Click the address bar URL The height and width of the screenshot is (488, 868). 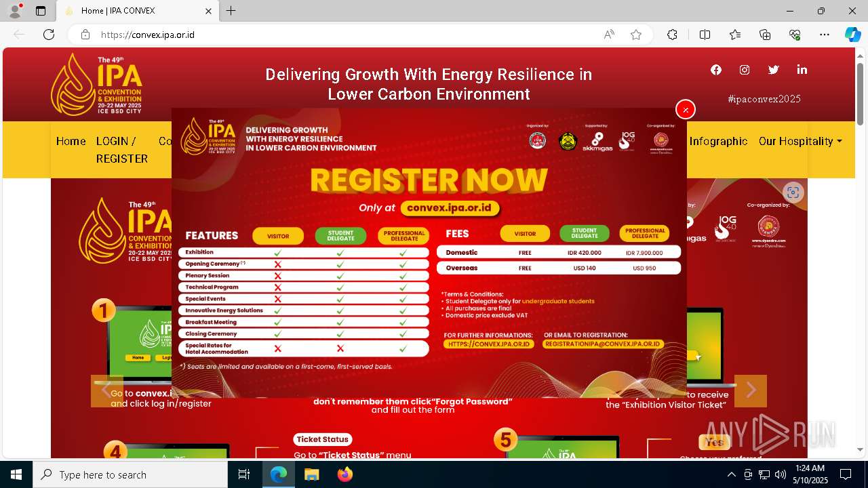148,35
